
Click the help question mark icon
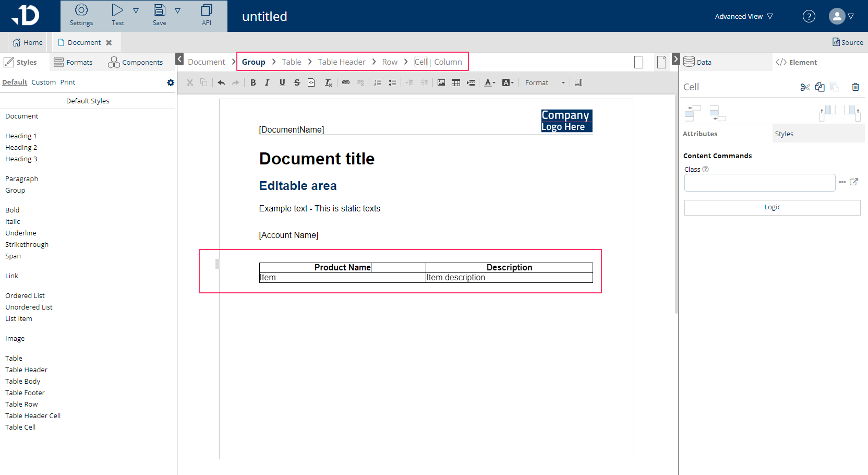pos(809,16)
